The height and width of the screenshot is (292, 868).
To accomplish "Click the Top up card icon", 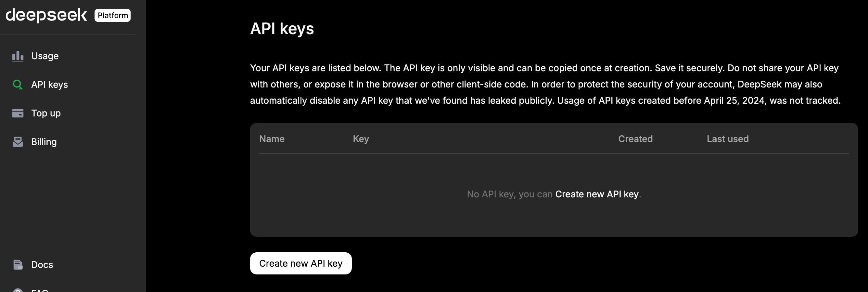I will [x=18, y=113].
